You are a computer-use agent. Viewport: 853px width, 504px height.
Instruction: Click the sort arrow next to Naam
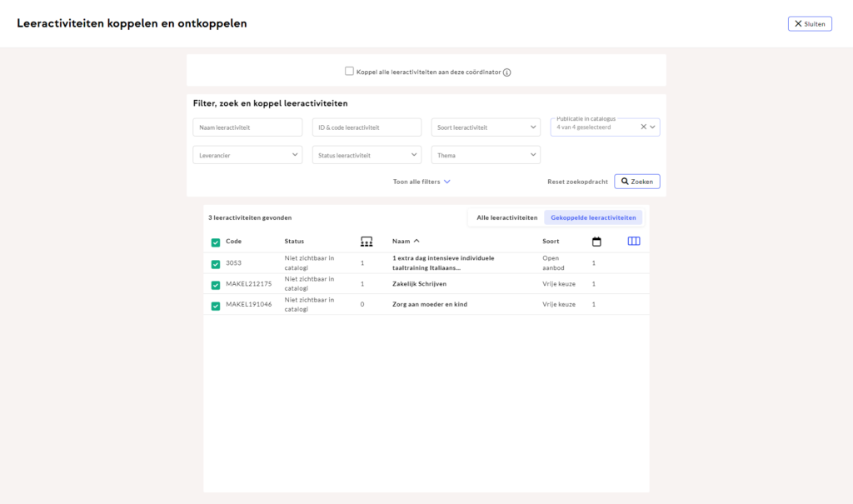417,242
